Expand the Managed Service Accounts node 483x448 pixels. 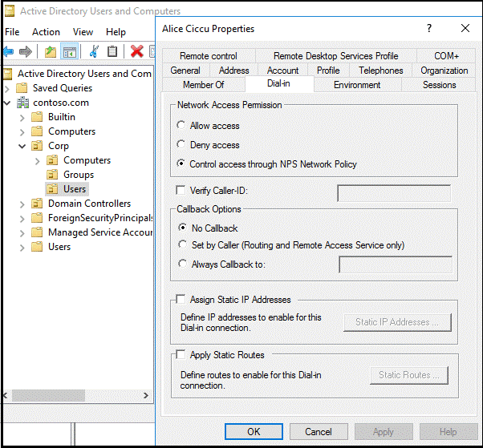pos(22,233)
